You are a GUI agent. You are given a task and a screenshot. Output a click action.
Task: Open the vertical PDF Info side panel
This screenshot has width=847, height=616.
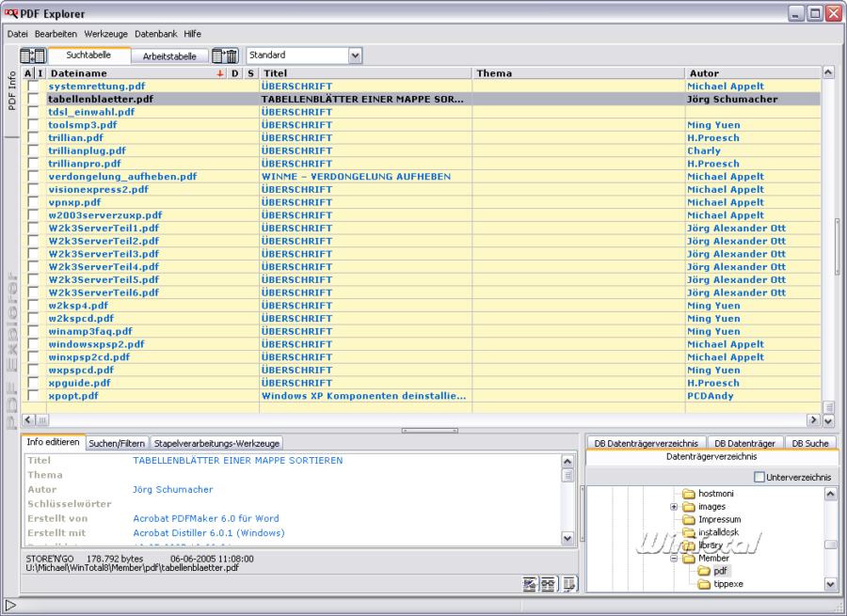pos(11,91)
